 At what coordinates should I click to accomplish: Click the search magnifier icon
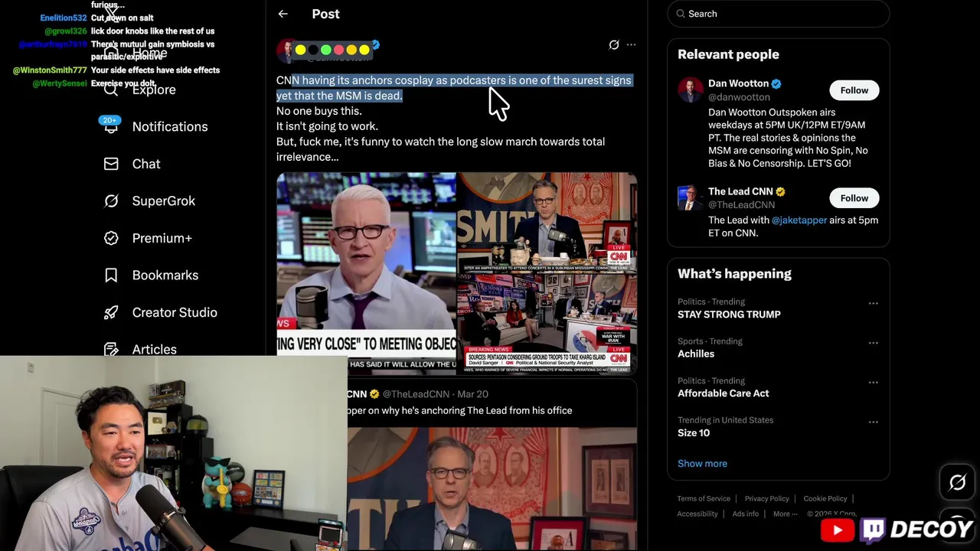coord(681,14)
